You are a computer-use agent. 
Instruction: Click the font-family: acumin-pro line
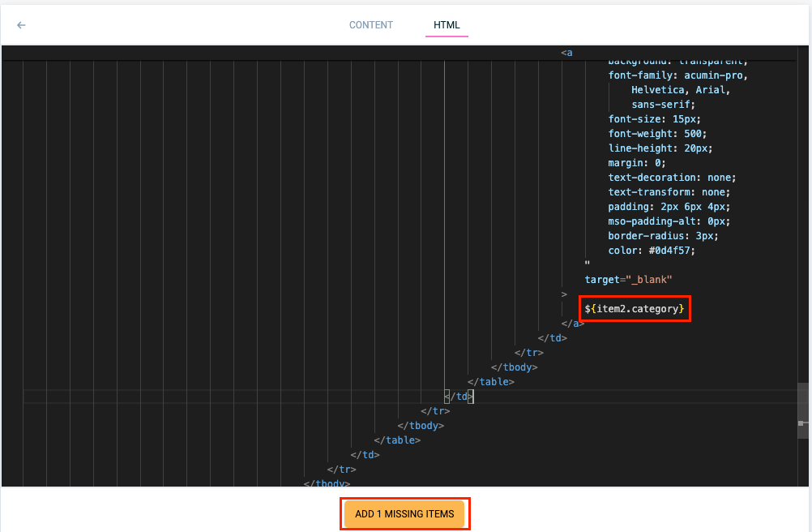(677, 75)
